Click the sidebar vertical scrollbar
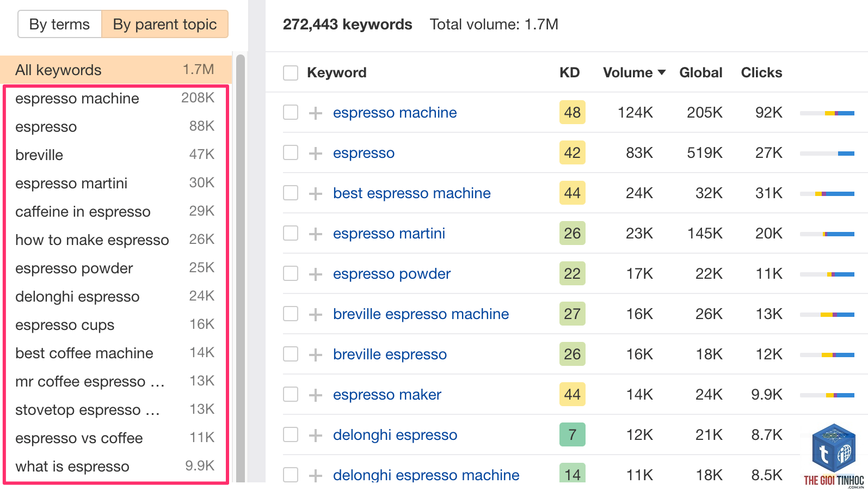This screenshot has height=490, width=868. [241, 268]
